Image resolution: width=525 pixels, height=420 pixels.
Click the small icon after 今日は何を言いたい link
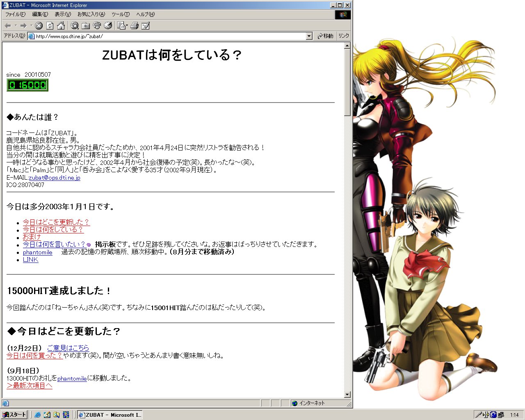coord(89,245)
